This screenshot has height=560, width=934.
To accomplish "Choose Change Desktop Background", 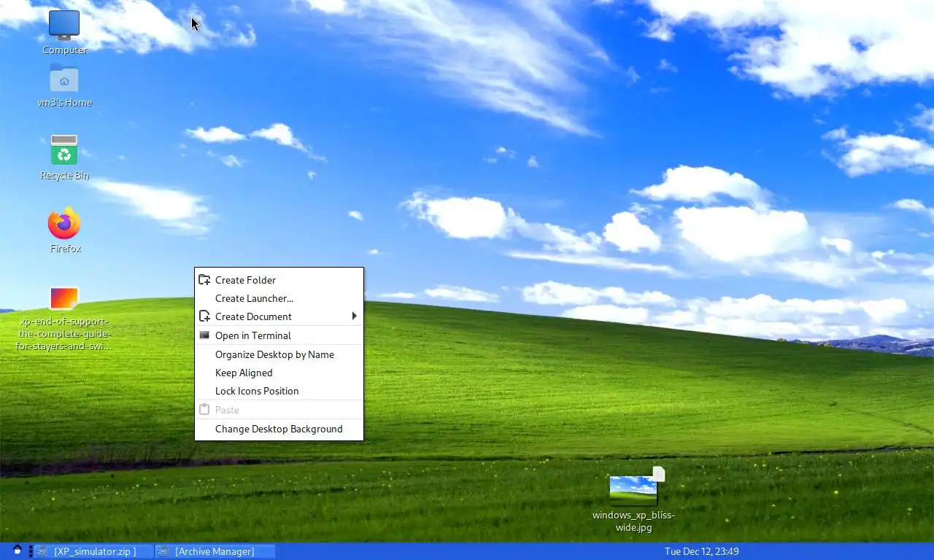I will [x=279, y=429].
